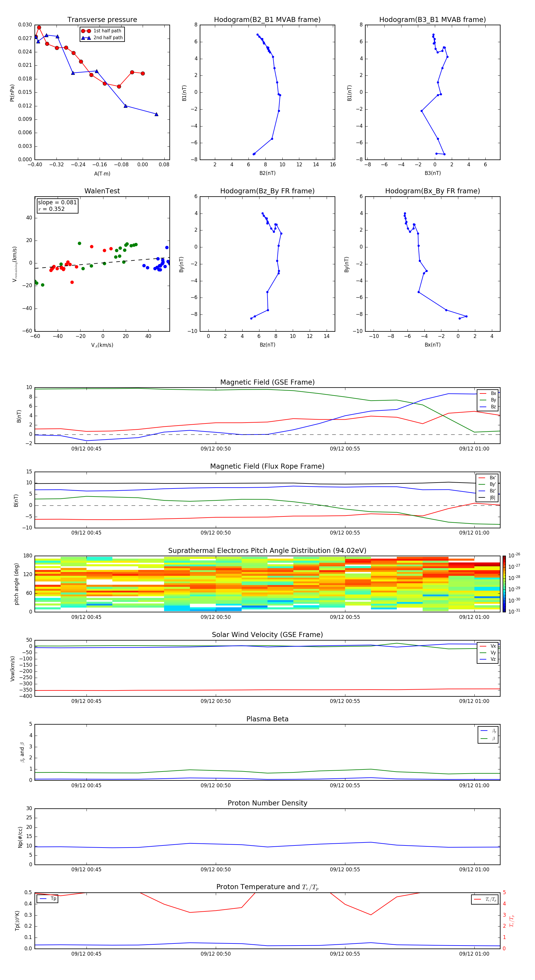The height and width of the screenshot is (980, 535).
Task: Click the "Proton Number Density" title
Action: coord(267,803)
